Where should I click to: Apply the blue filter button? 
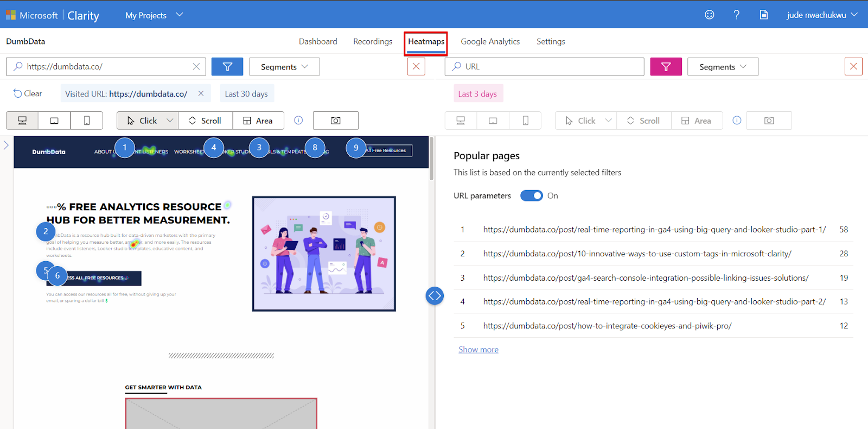(227, 67)
